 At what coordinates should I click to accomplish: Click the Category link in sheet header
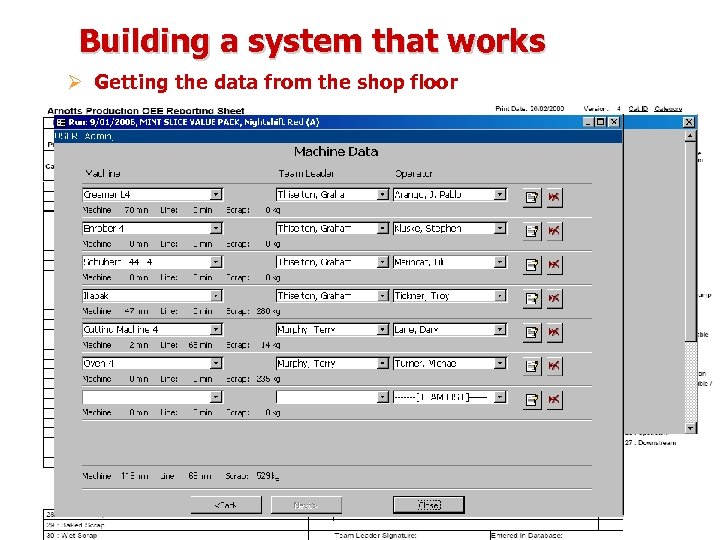pyautogui.click(x=668, y=109)
